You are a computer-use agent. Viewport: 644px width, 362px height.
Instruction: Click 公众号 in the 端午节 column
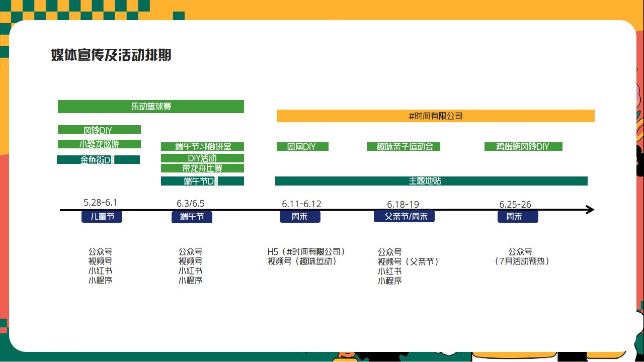pos(191,251)
